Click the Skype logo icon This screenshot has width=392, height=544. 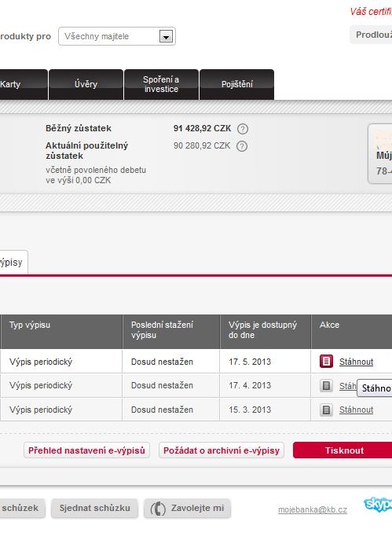point(378,504)
